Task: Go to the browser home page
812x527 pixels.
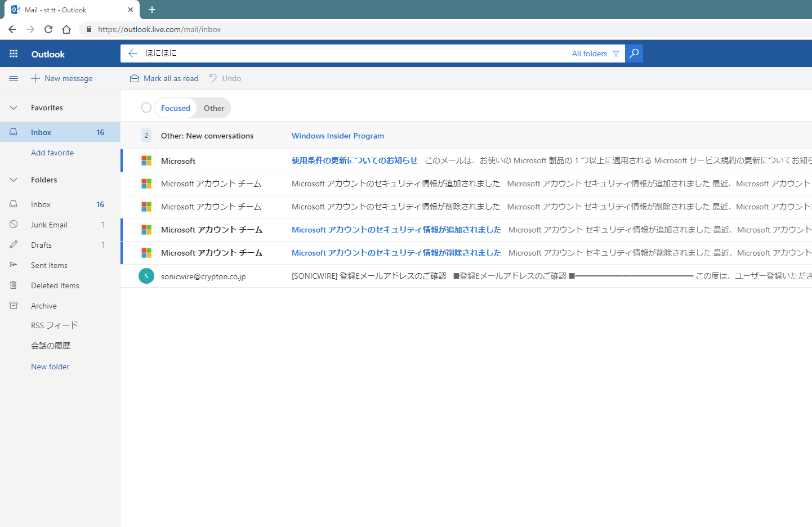Action: tap(66, 29)
